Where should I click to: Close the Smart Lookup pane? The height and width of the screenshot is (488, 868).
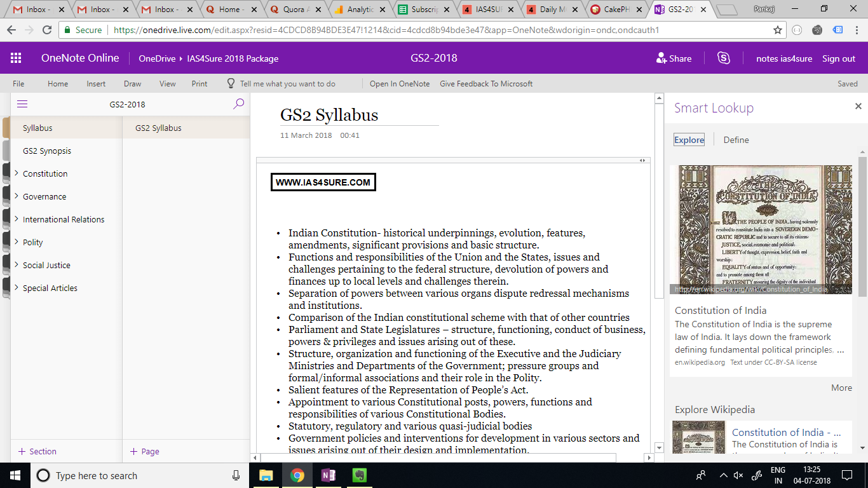pos(858,107)
